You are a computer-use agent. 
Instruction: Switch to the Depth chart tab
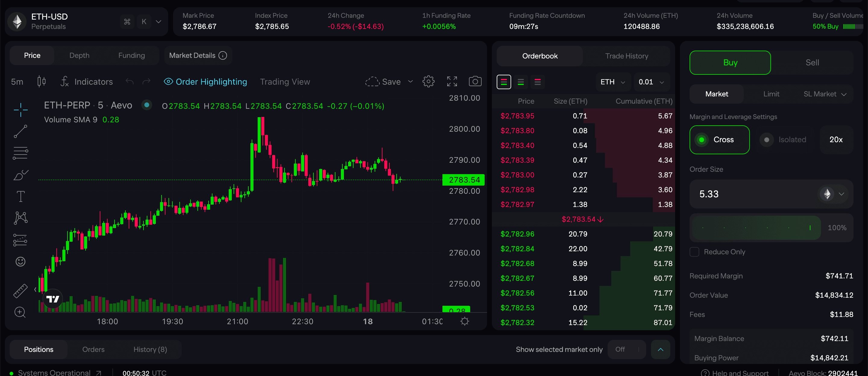[80, 55]
